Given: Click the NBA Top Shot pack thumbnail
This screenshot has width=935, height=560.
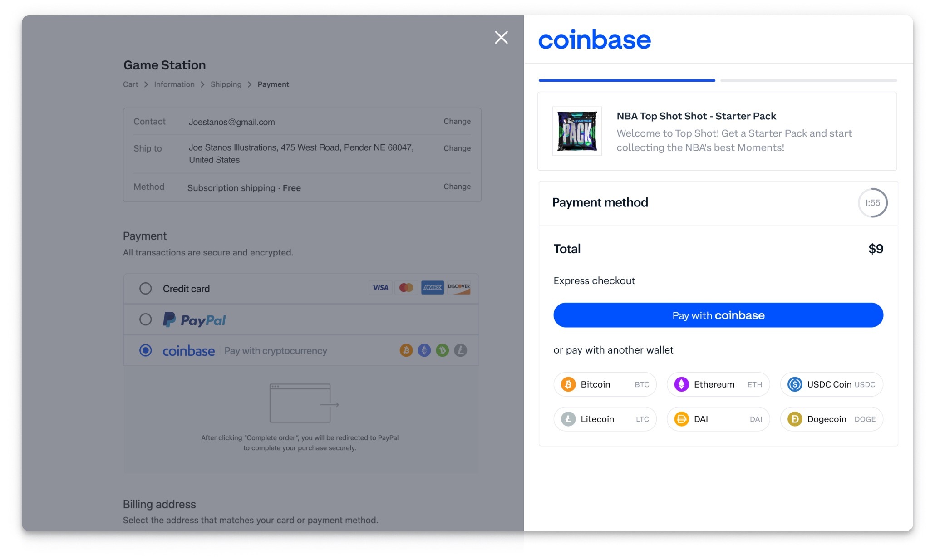Looking at the screenshot, I should 577,131.
